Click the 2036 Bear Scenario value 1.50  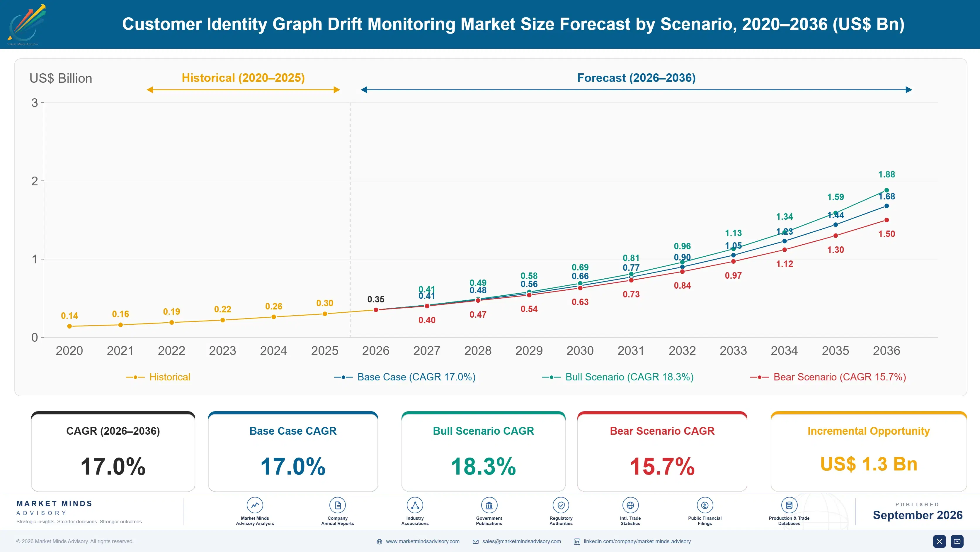coord(887,234)
